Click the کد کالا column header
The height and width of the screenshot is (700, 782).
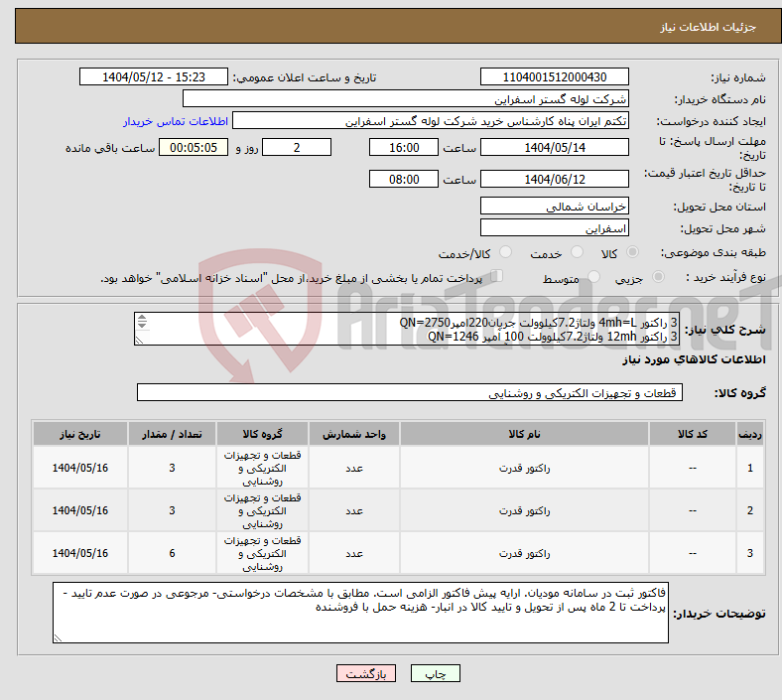coord(693,434)
